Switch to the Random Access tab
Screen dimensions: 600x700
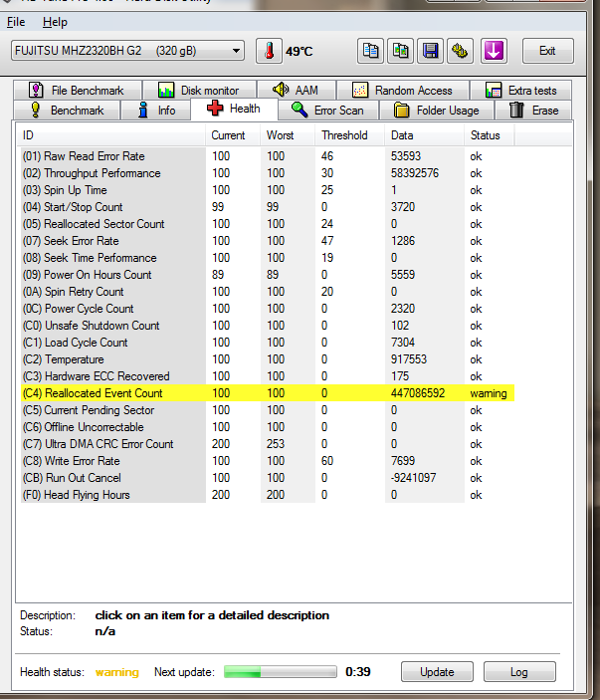point(403,91)
